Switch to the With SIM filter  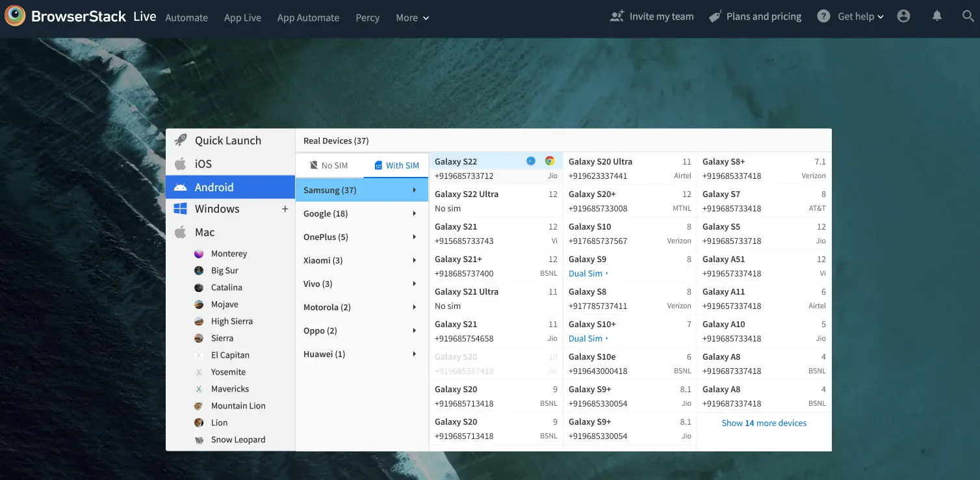[x=396, y=165]
